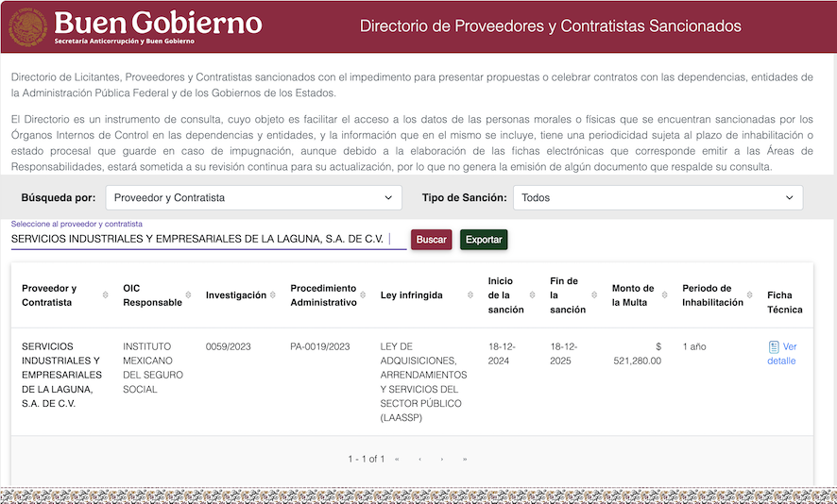Sort by Investigación column
This screenshot has height=504, width=837.
273,295
